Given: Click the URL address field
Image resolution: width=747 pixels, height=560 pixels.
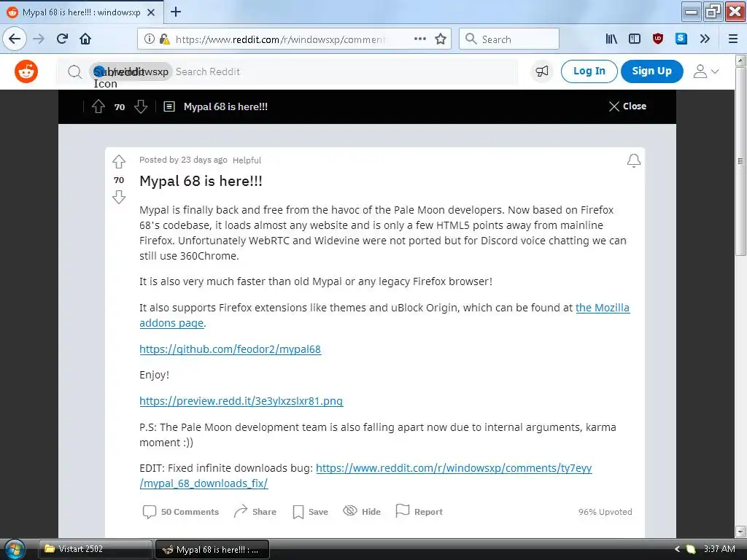Looking at the screenshot, I should coord(281,39).
